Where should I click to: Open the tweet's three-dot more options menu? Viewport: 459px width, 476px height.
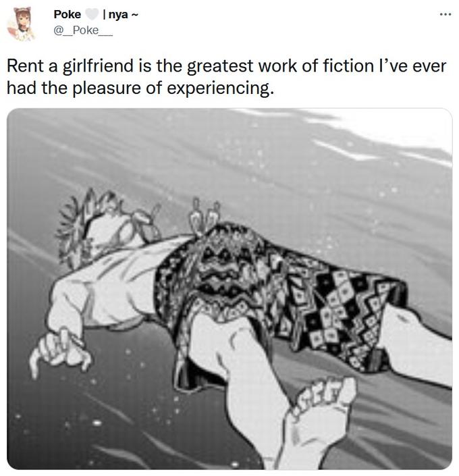[x=445, y=14]
